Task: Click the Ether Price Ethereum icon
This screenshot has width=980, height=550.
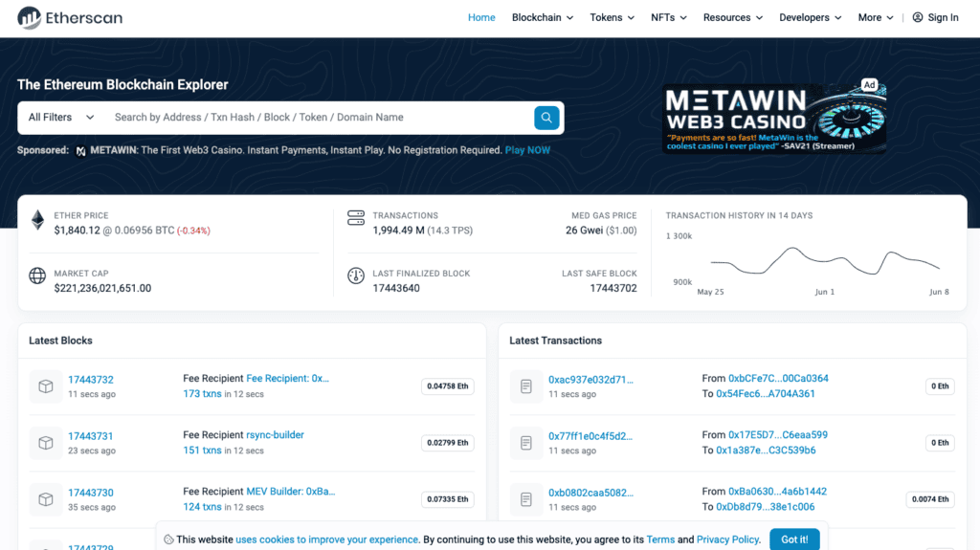Action: tap(37, 220)
